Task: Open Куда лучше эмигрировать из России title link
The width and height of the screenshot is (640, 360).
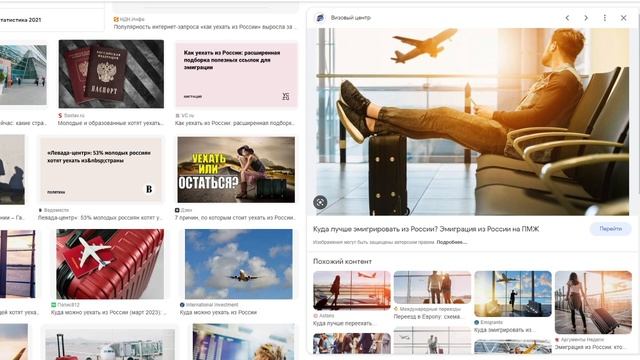Action: pos(426,229)
